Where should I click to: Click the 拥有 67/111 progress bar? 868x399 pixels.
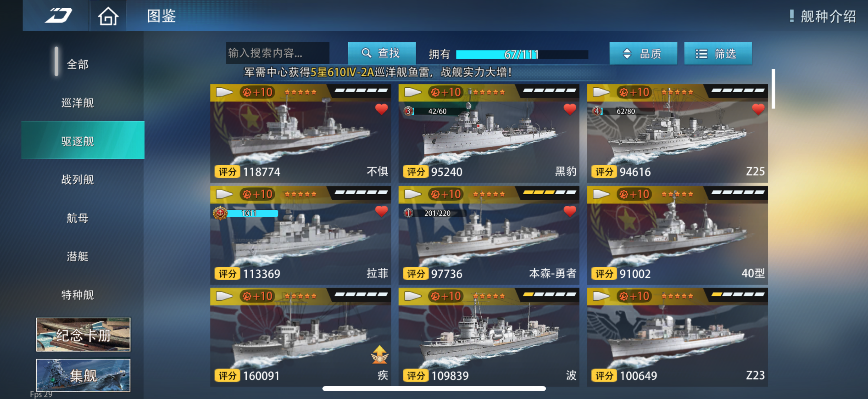point(522,54)
